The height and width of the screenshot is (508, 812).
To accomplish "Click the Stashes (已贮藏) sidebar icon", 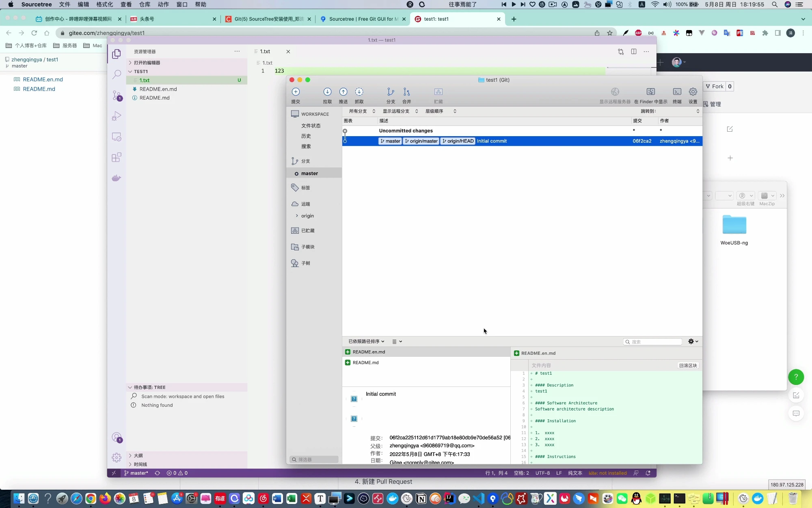I will [295, 230].
